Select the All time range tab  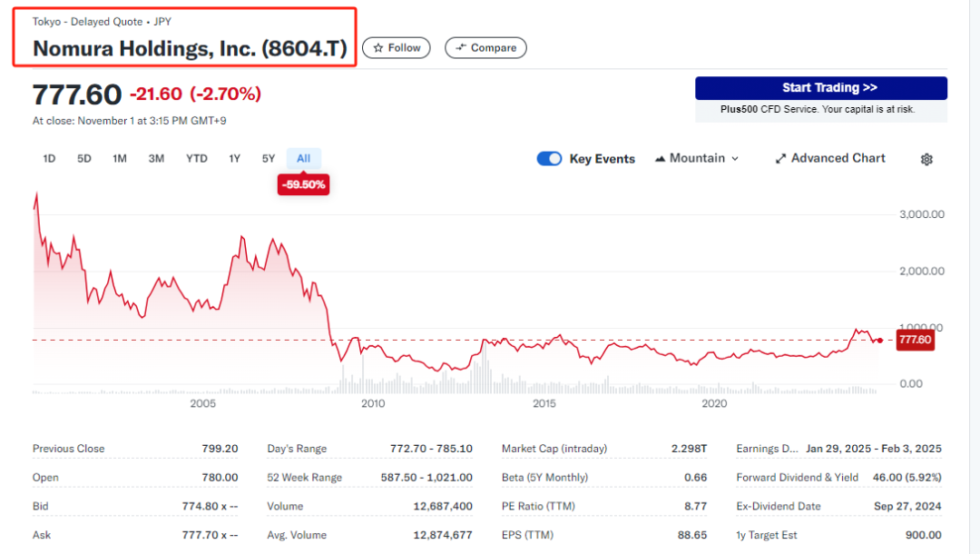coord(304,159)
